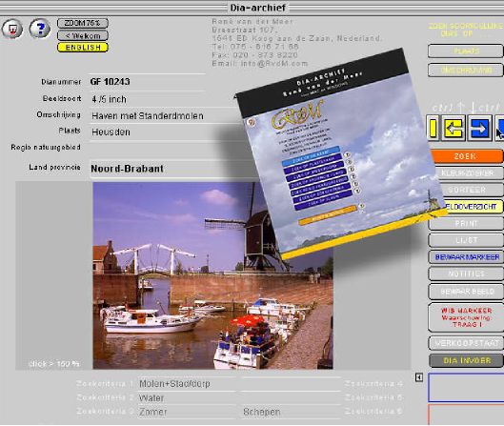504x426 pixels.
Task: Click the partially hidden blue last-record icon
Action: (x=499, y=128)
